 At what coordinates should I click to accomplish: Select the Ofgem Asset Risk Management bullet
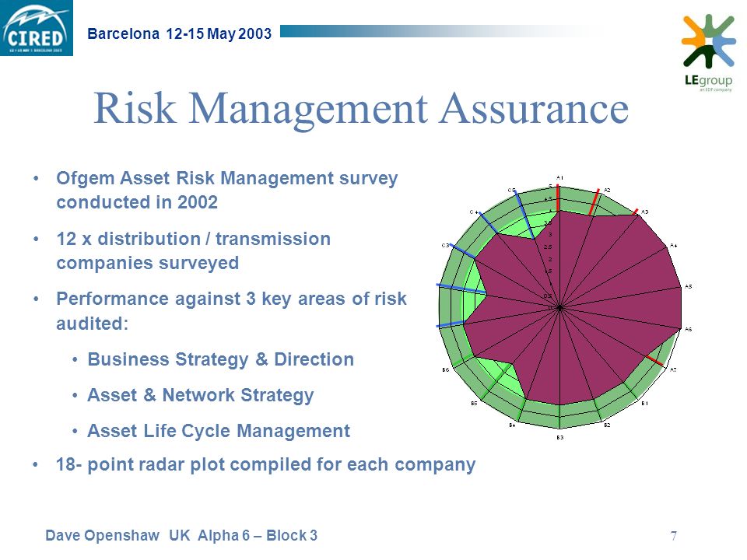point(226,190)
